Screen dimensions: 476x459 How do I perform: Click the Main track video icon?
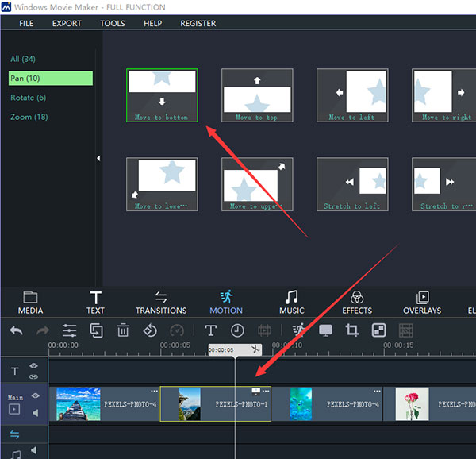point(14,409)
